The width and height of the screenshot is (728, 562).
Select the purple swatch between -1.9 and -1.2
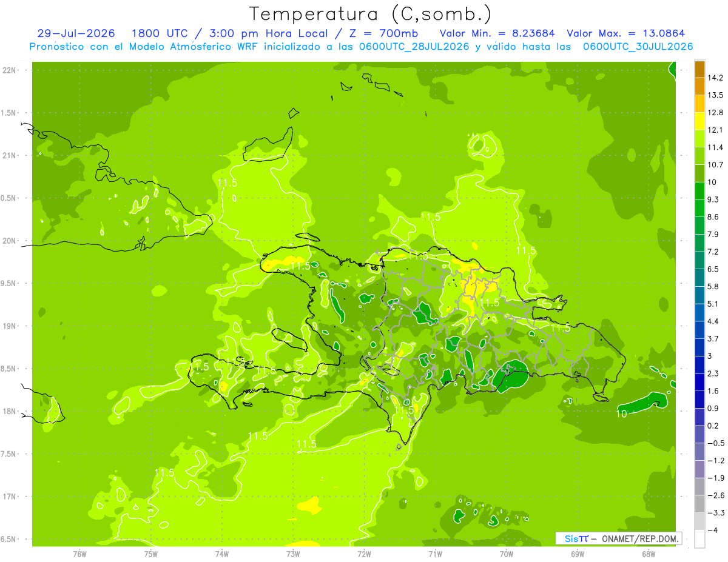699,469
